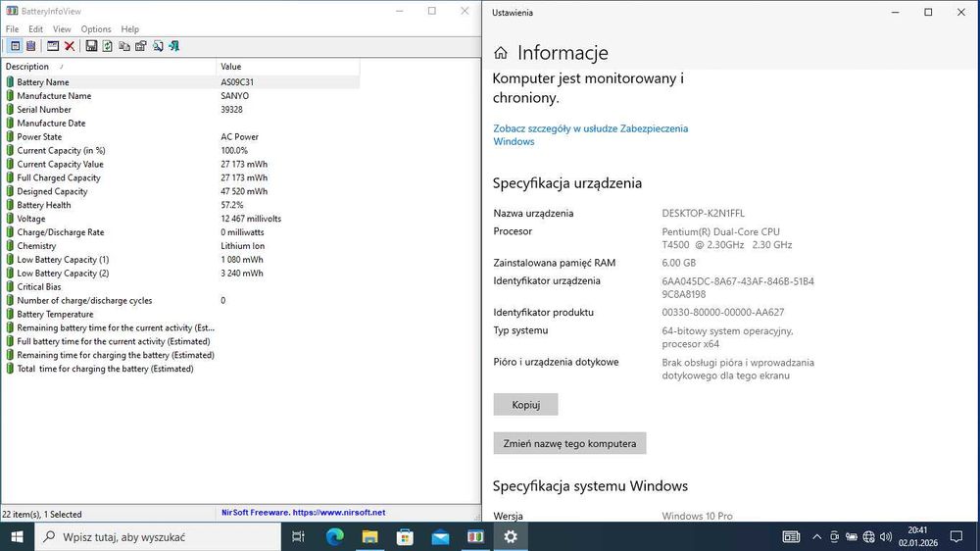Click the volume speaker tray icon
This screenshot has height=551, width=980.
[x=886, y=536]
